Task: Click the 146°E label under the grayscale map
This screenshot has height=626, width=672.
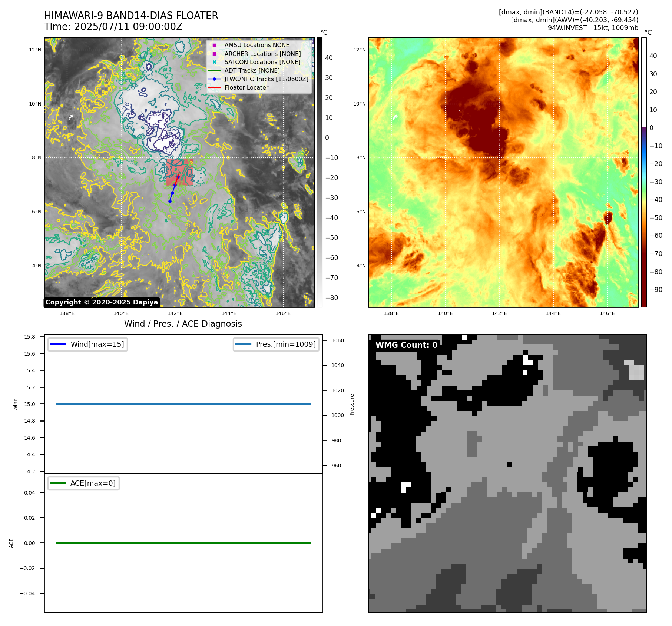Action: (x=283, y=313)
